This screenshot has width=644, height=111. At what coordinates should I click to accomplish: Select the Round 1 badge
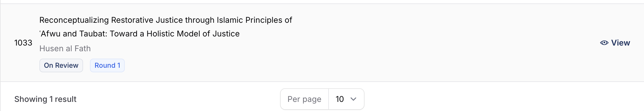107,65
